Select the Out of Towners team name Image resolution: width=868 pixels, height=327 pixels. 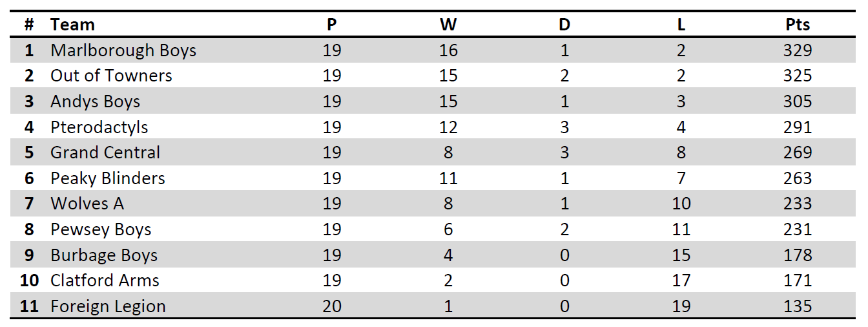pyautogui.click(x=111, y=76)
